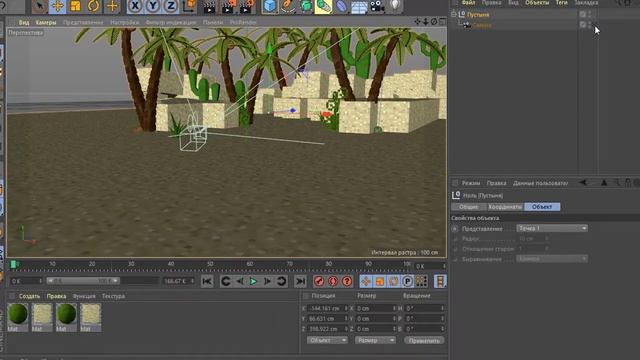
Task: Toggle autokeying red button
Action: (x=333, y=281)
